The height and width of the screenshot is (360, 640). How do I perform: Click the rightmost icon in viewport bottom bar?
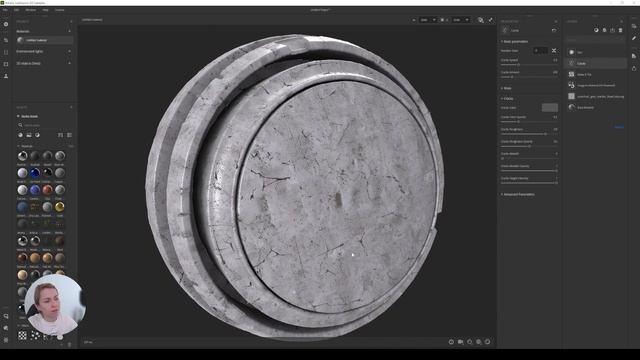pyautogui.click(x=488, y=342)
